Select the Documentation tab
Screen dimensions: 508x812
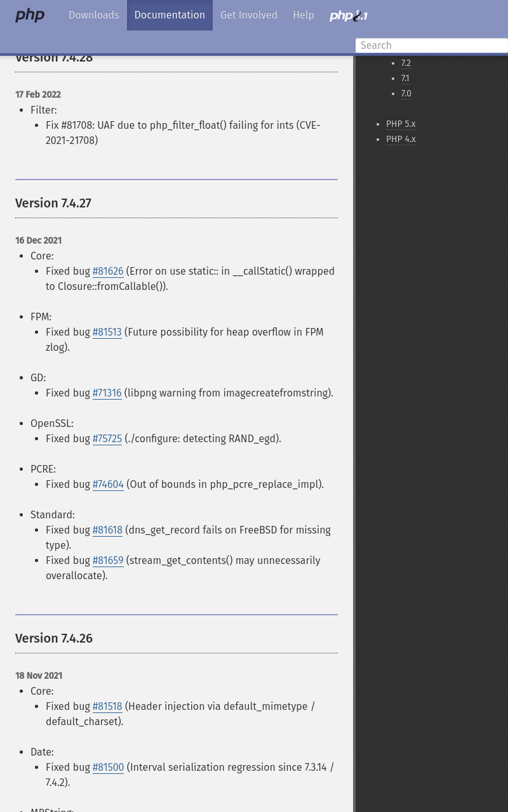pos(170,15)
